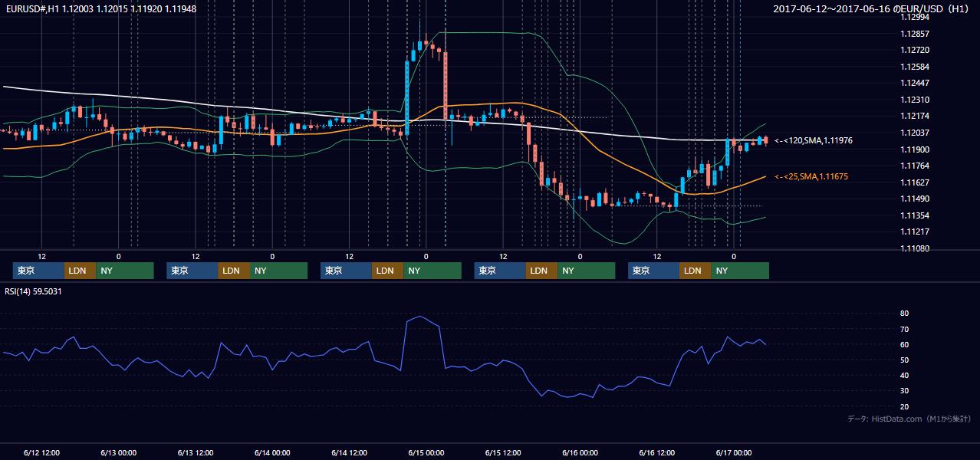Select the 2017-06-12～2017-06-16 EUR/USD chart title
This screenshot has height=460, width=980.
(870, 8)
